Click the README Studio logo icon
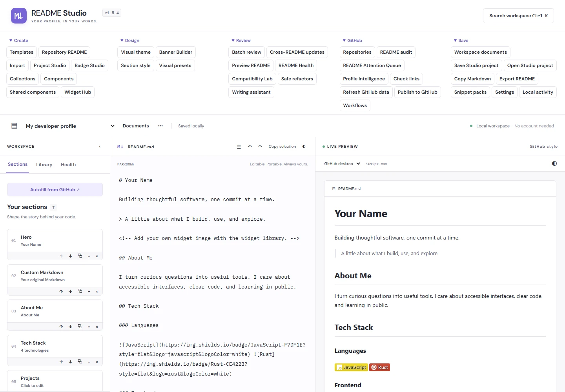This screenshot has width=565, height=392. 18,16
